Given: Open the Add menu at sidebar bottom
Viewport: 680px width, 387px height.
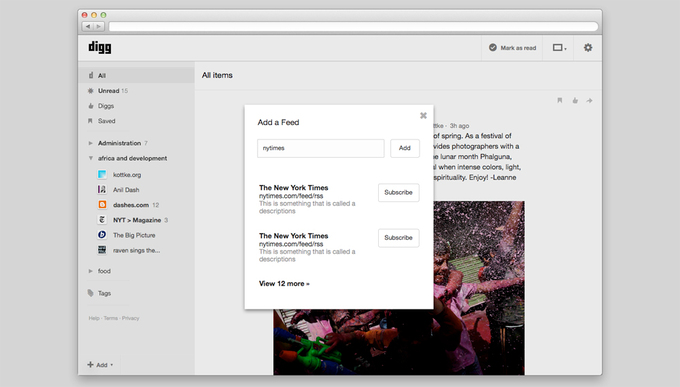Looking at the screenshot, I should (x=100, y=365).
